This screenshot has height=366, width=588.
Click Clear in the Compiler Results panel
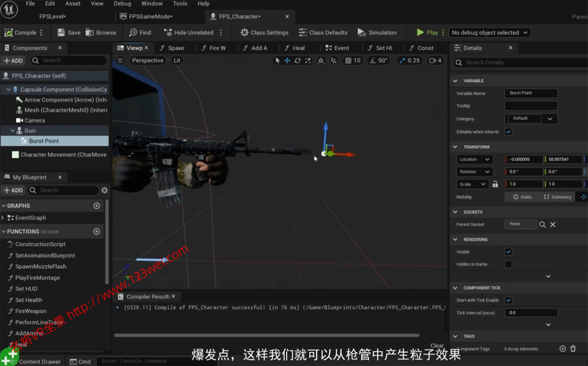pos(437,345)
